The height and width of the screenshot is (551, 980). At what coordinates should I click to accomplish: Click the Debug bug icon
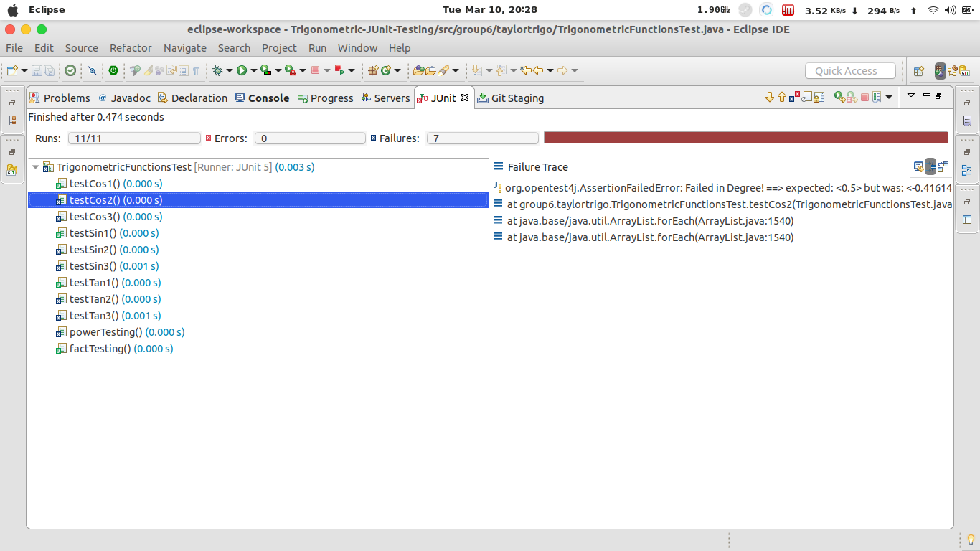[x=218, y=70]
